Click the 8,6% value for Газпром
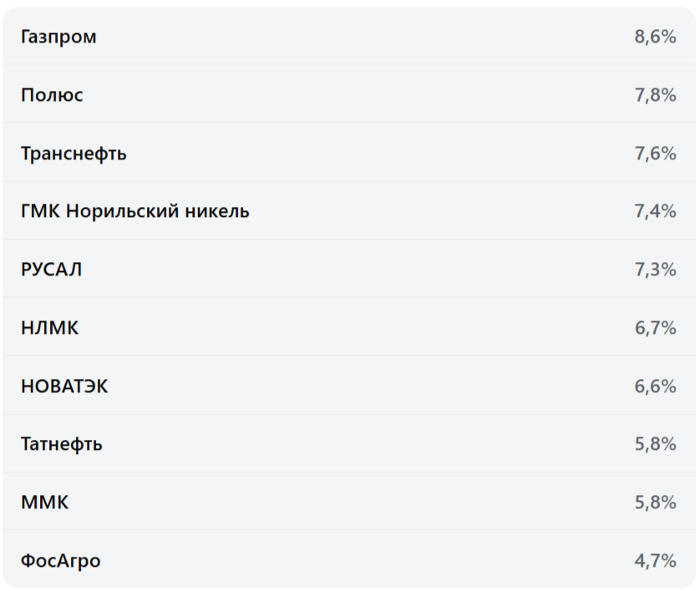This screenshot has width=700, height=591. (655, 37)
